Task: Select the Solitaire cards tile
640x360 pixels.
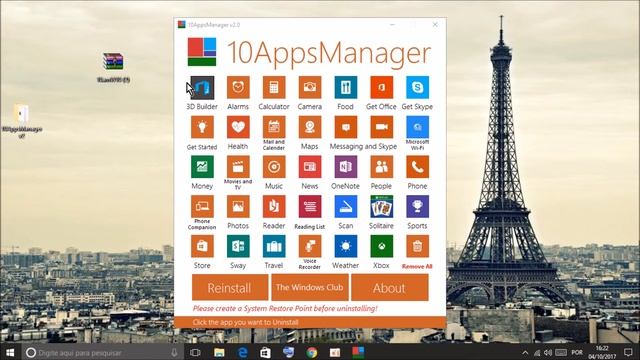Action: 382,207
